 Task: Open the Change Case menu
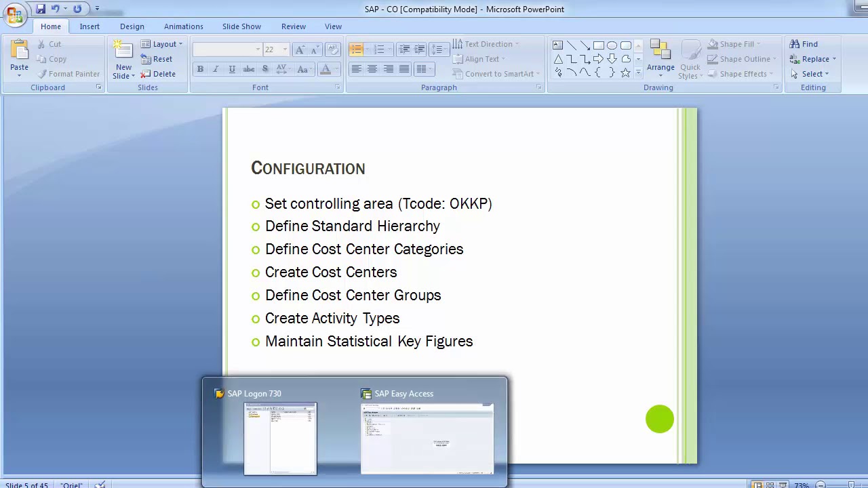304,69
